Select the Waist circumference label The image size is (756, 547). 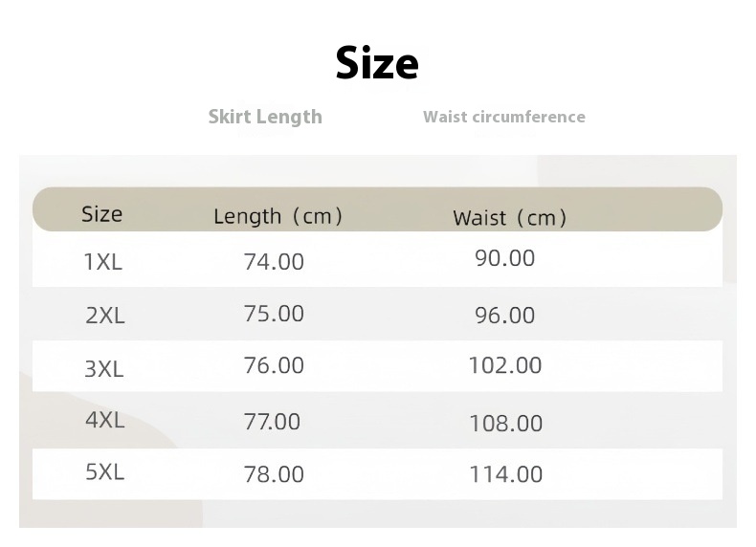tap(503, 117)
